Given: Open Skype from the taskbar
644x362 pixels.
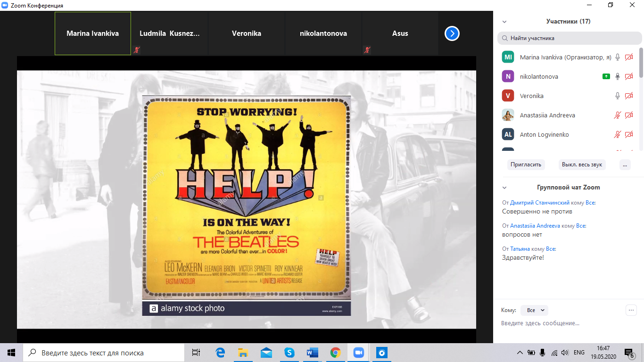Looking at the screenshot, I should (x=289, y=353).
